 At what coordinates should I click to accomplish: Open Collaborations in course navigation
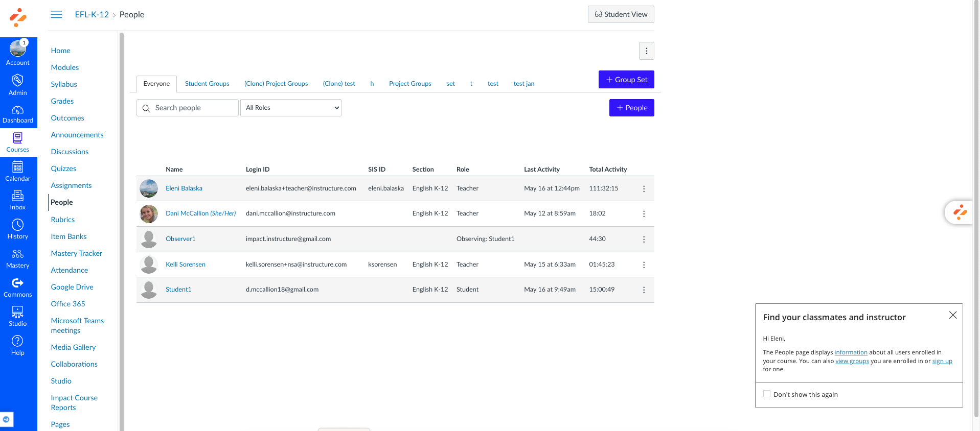[x=74, y=364]
